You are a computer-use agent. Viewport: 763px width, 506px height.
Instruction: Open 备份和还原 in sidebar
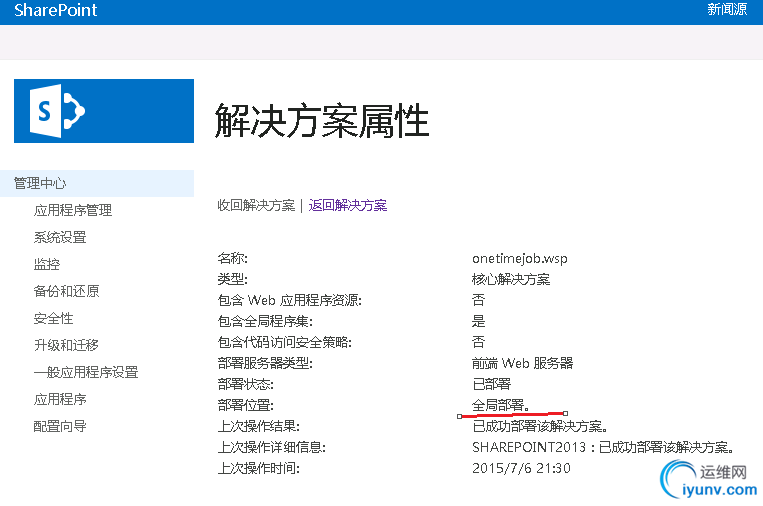coord(66,291)
